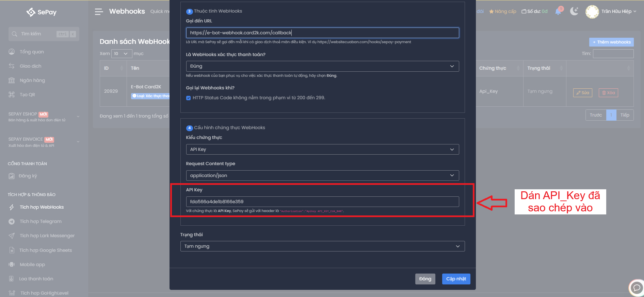Uncheck the HTTP Status Code retry checkbox
644x297 pixels.
pyautogui.click(x=188, y=98)
